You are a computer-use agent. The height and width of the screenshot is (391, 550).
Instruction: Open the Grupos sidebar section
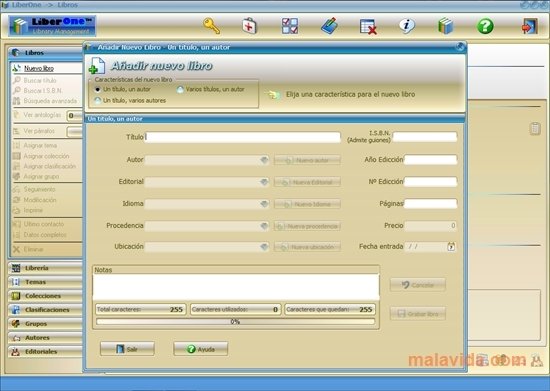(45, 323)
